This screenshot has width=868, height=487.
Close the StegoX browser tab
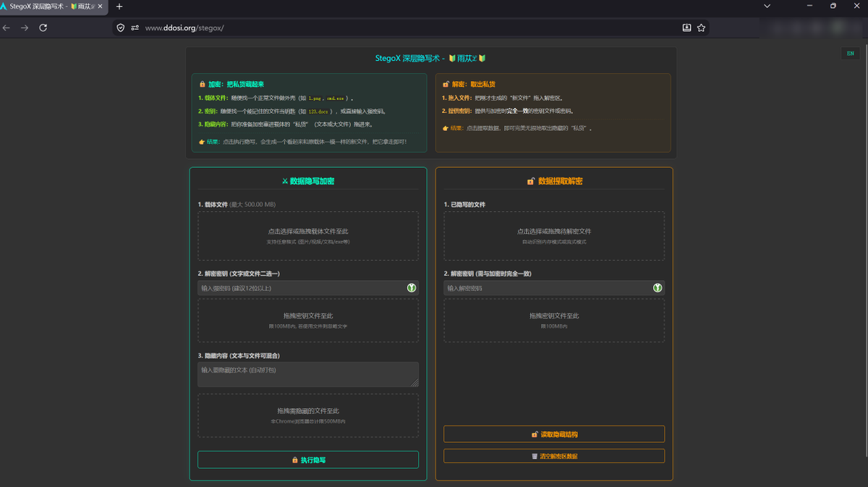(x=100, y=7)
